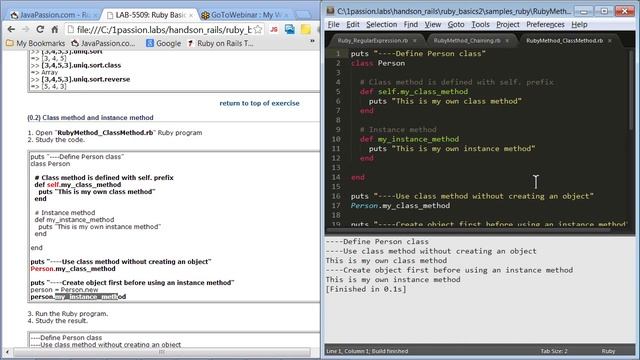
Task: Click the browser address bar URL
Action: pyautogui.click(x=164, y=29)
